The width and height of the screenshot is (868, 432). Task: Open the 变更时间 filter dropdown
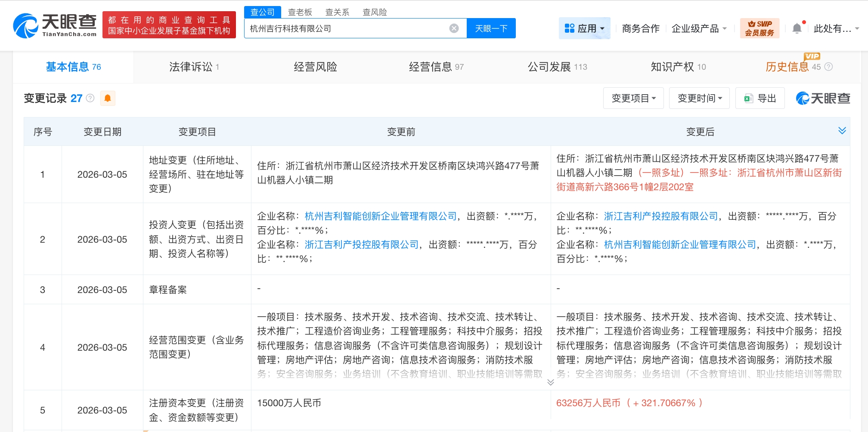(699, 98)
